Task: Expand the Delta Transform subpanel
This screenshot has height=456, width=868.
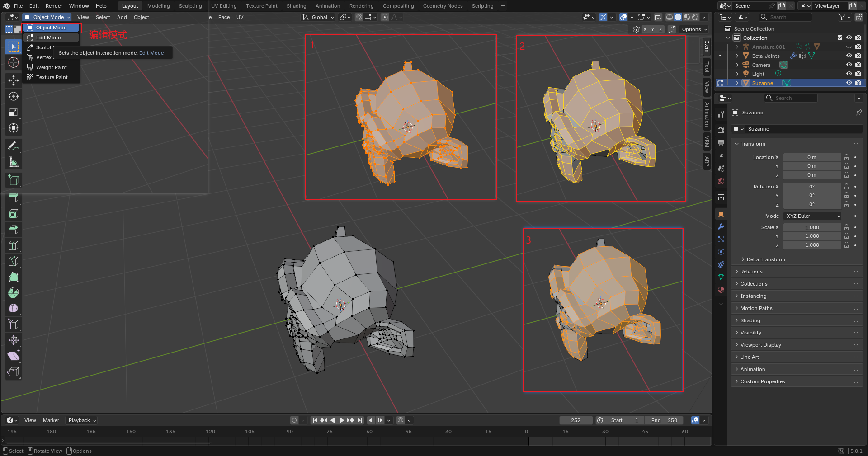Action: point(766,259)
